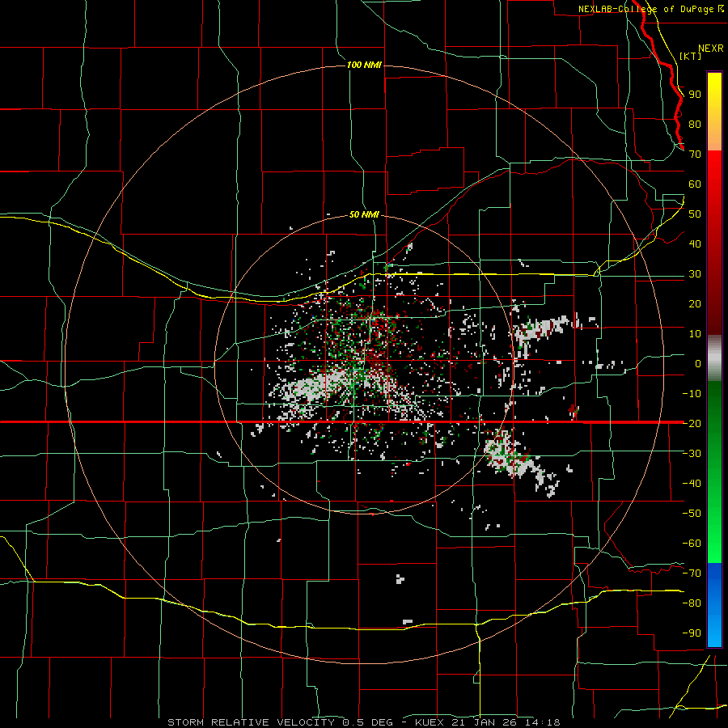The image size is (728, 728).
Task: Click the 20 value on velocity scale
Action: 695,303
